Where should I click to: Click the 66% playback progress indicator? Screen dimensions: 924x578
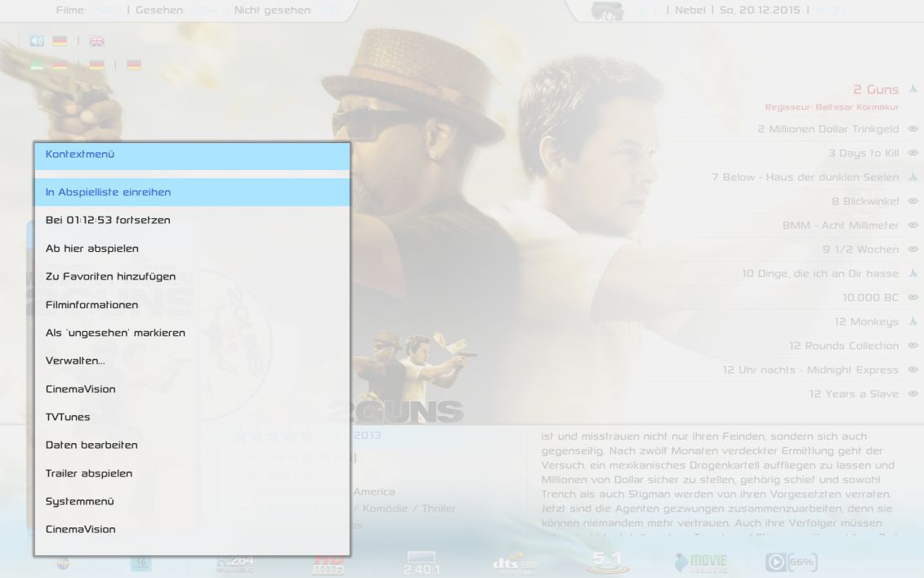[x=792, y=562]
